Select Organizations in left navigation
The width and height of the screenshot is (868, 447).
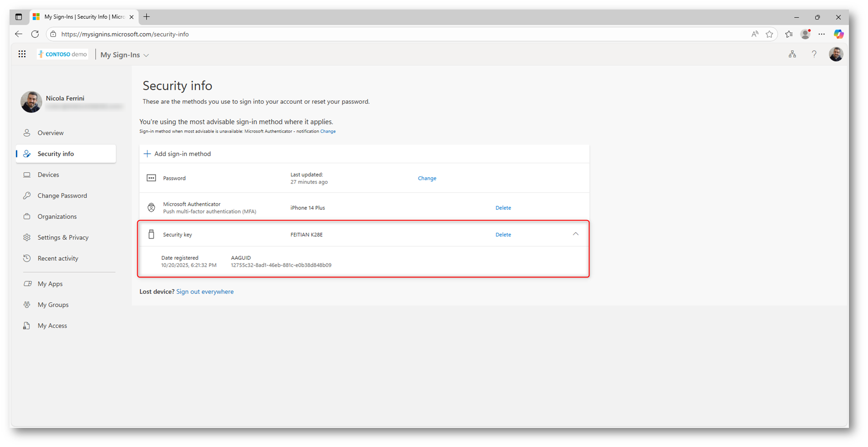pyautogui.click(x=57, y=217)
